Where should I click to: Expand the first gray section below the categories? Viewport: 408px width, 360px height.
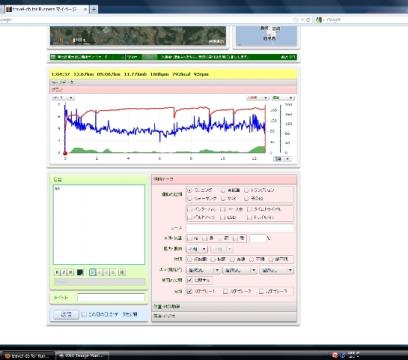tap(224, 306)
